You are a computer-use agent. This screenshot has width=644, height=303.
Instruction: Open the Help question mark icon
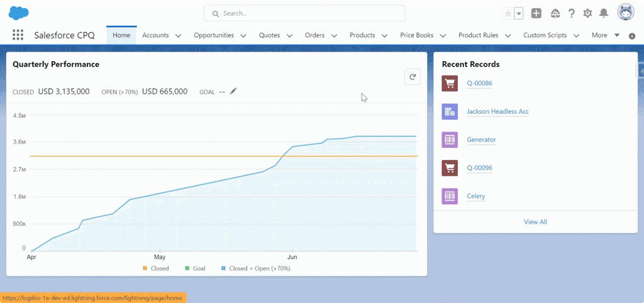571,14
